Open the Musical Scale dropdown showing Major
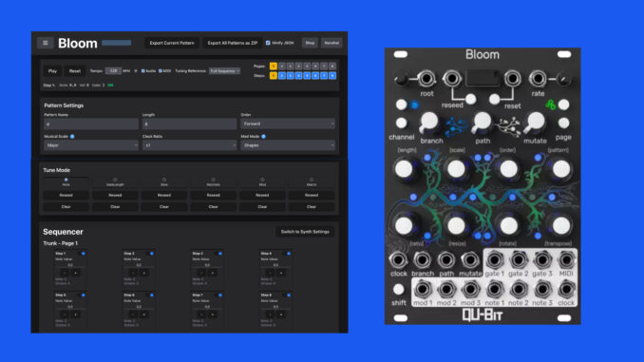This screenshot has width=644, height=362. point(91,145)
